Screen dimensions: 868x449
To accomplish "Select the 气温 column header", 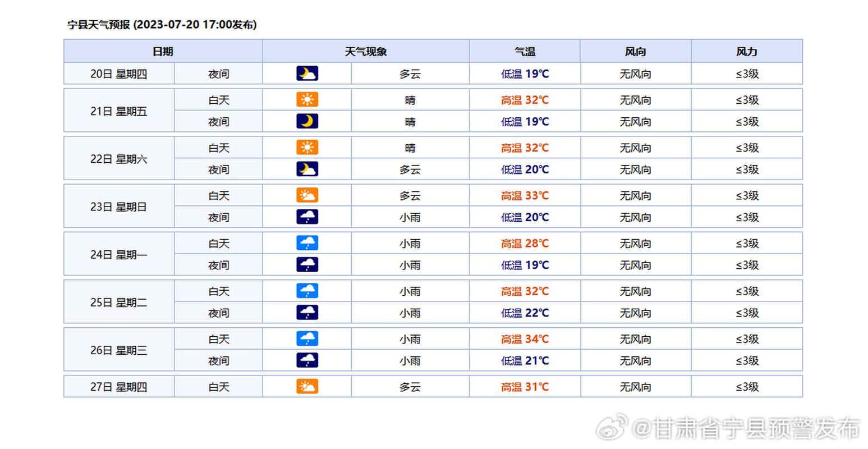I will coord(523,51).
